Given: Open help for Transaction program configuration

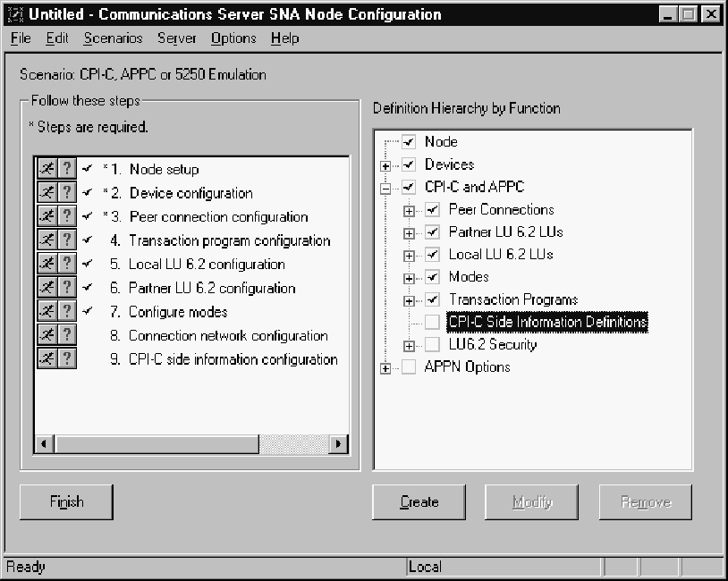Looking at the screenshot, I should 67,240.
